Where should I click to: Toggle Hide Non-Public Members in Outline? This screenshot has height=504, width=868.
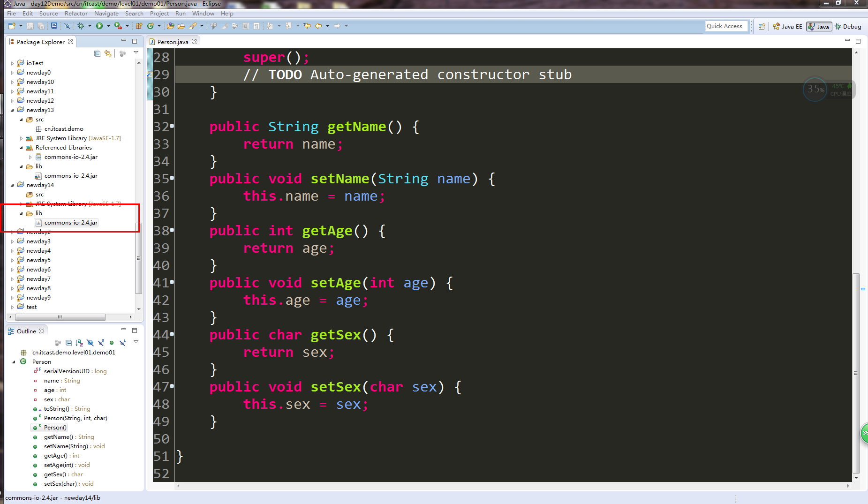pyautogui.click(x=112, y=343)
